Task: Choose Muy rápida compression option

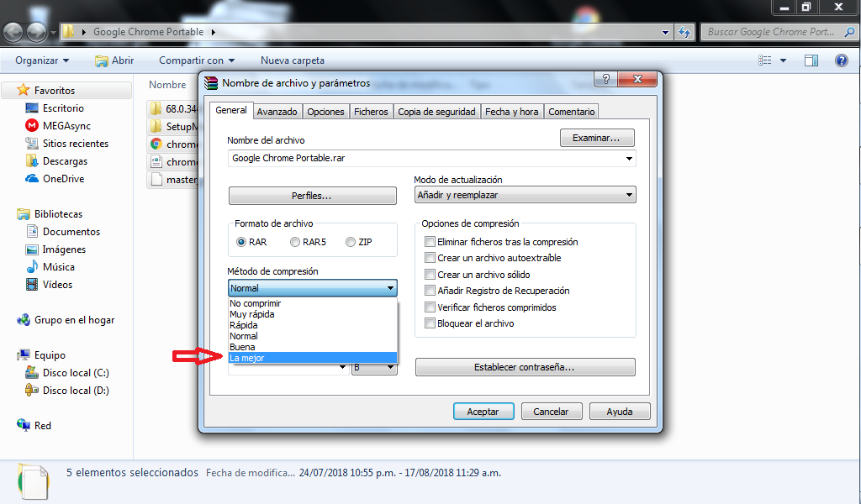Action: click(x=312, y=314)
